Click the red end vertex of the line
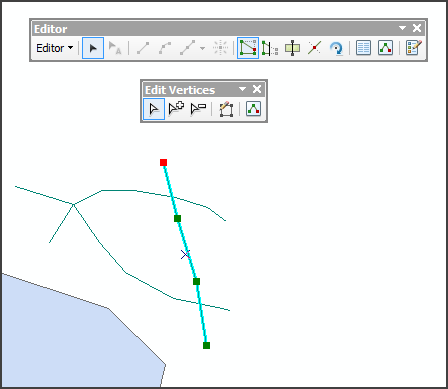This screenshot has height=389, width=448. 163,162
